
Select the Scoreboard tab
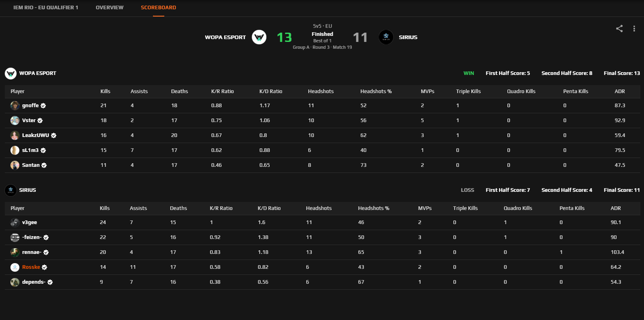(158, 8)
